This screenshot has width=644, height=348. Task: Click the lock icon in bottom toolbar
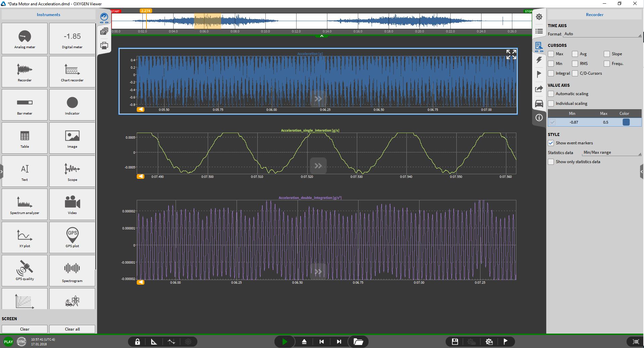[137, 342]
